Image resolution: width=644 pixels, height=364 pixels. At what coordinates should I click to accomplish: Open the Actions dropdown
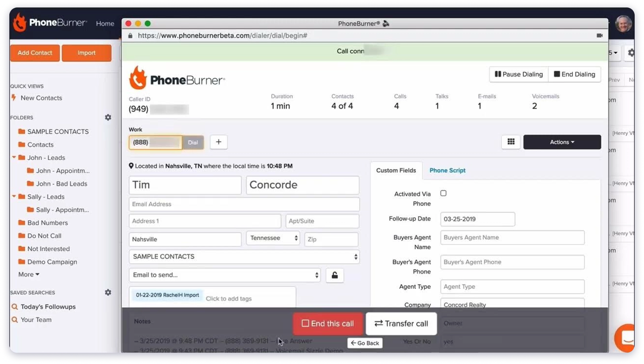tap(562, 142)
